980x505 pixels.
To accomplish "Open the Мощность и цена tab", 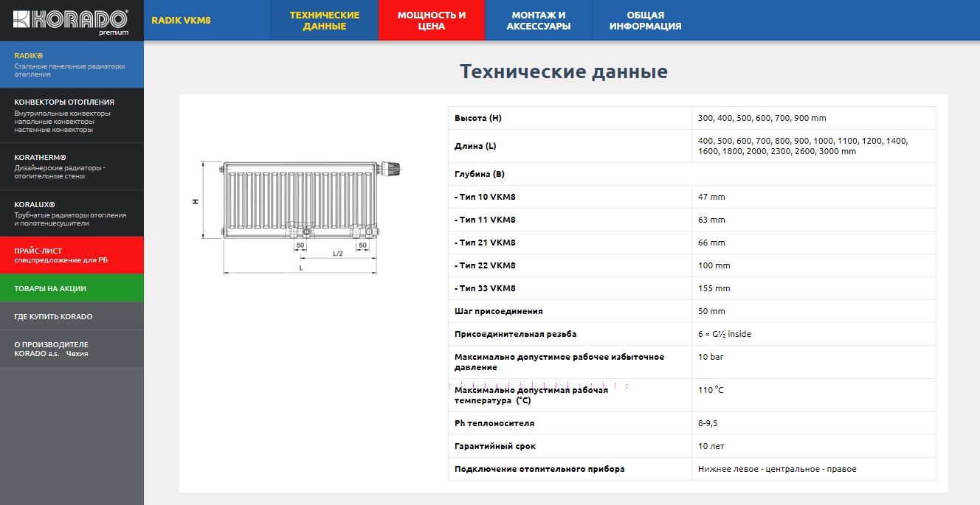I will tap(432, 21).
